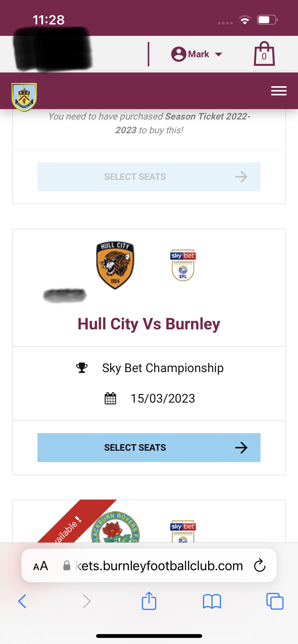Open the hamburger navigation menu

(x=279, y=91)
